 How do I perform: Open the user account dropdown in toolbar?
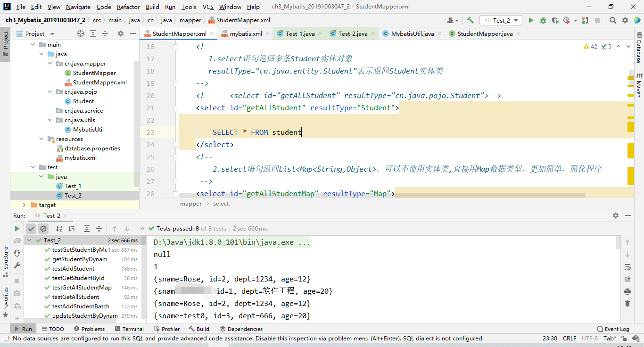click(x=453, y=20)
